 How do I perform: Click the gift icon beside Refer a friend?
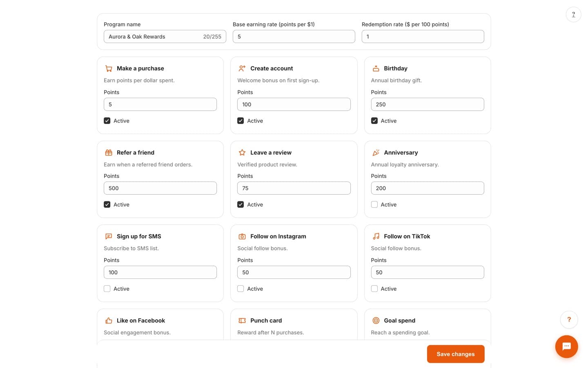point(109,153)
